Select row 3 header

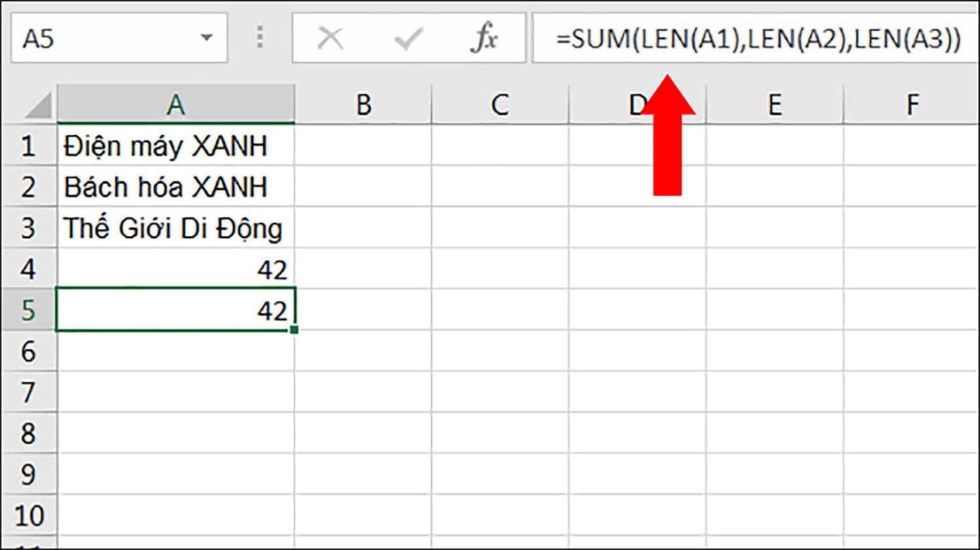pos(28,227)
